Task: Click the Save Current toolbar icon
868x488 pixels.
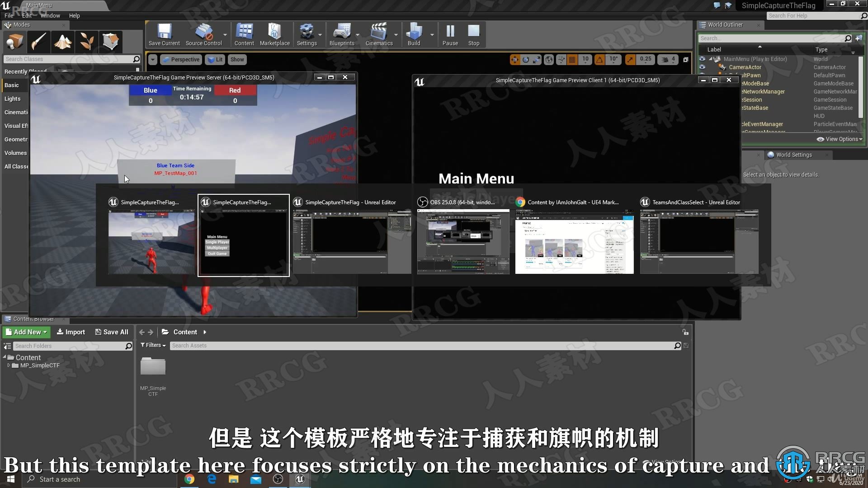Action: click(x=164, y=35)
